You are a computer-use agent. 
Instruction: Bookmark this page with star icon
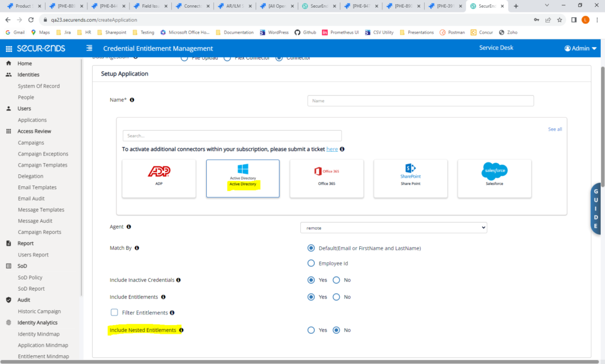(x=560, y=19)
